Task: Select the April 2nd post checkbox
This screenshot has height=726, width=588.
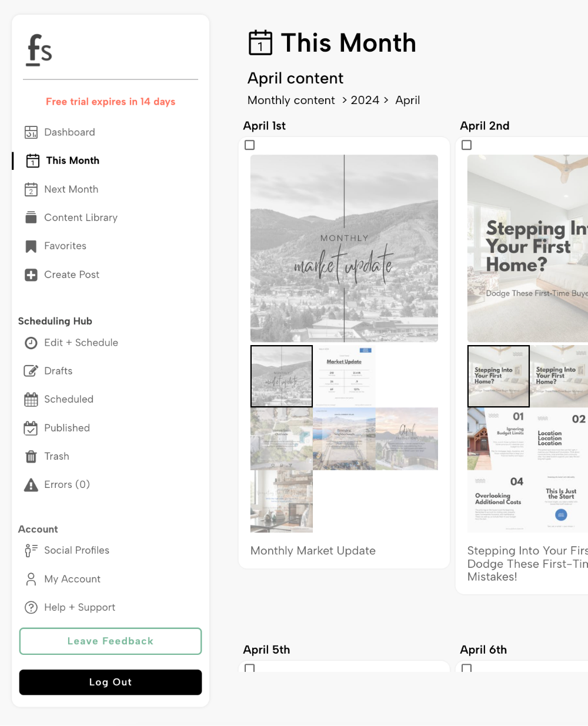Action: 467,145
